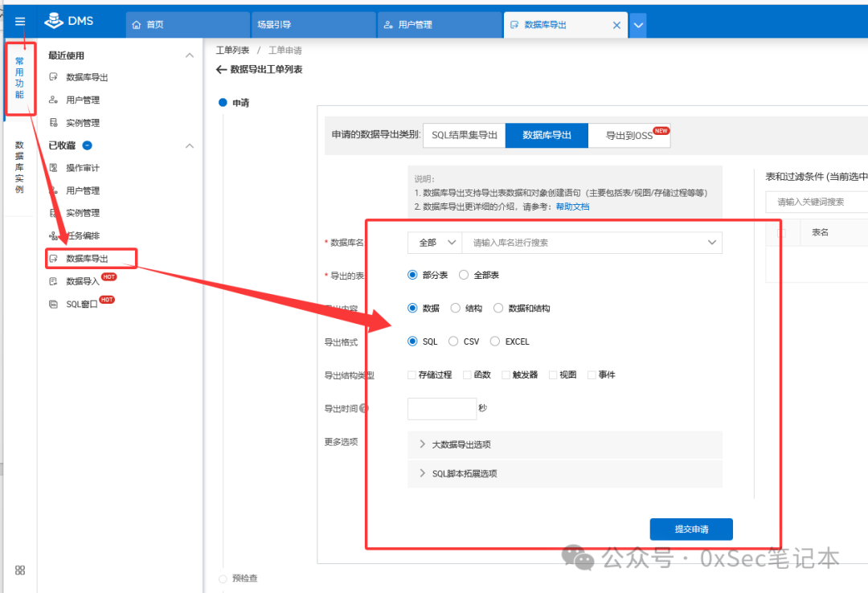Select 全部表 radio button
Image resolution: width=868 pixels, height=593 pixels.
[464, 275]
